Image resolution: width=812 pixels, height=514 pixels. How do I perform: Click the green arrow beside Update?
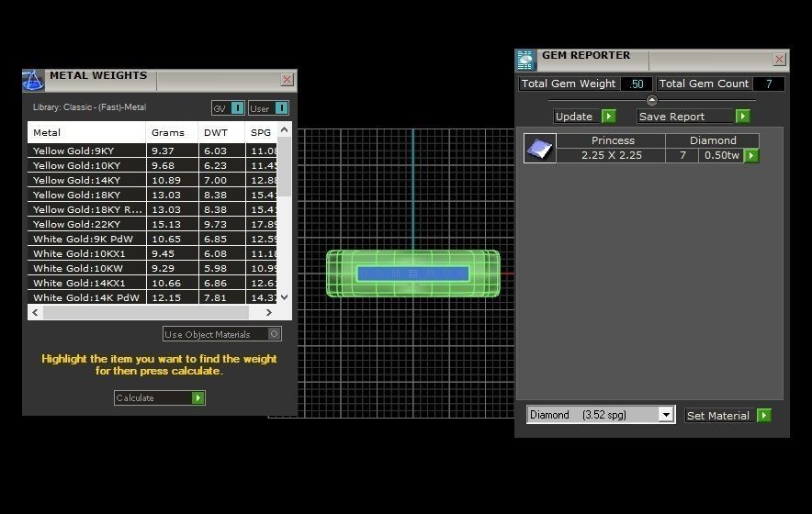point(608,116)
